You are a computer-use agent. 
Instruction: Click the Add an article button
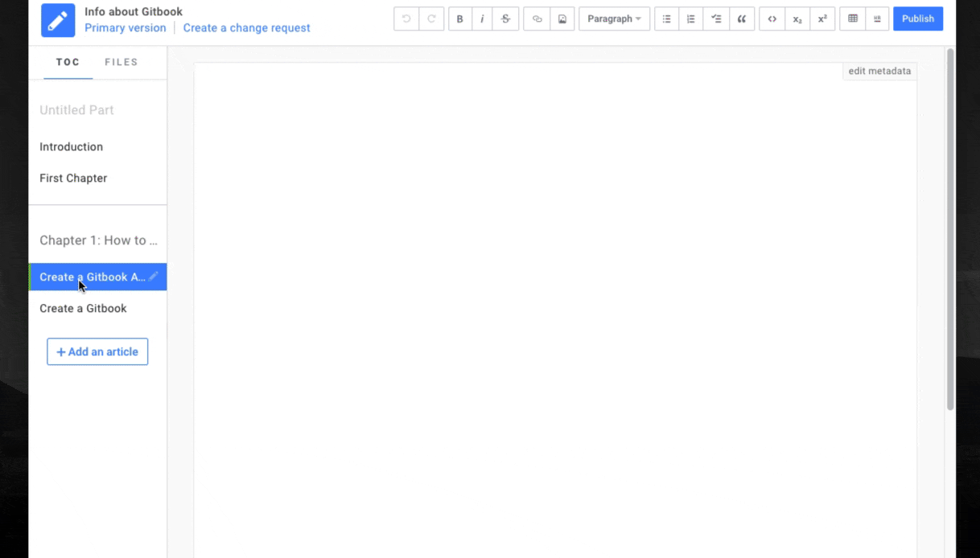click(x=97, y=351)
